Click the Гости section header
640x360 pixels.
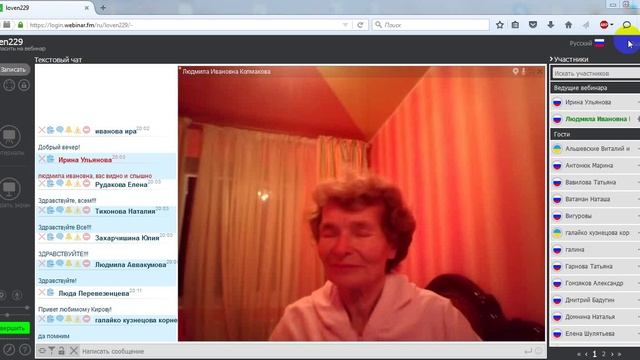(595, 134)
